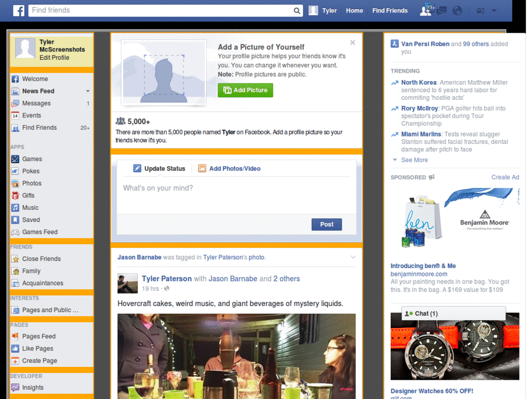Open the benjaminmoore.com sponsored link
This screenshot has height=399, width=532.
click(419, 274)
